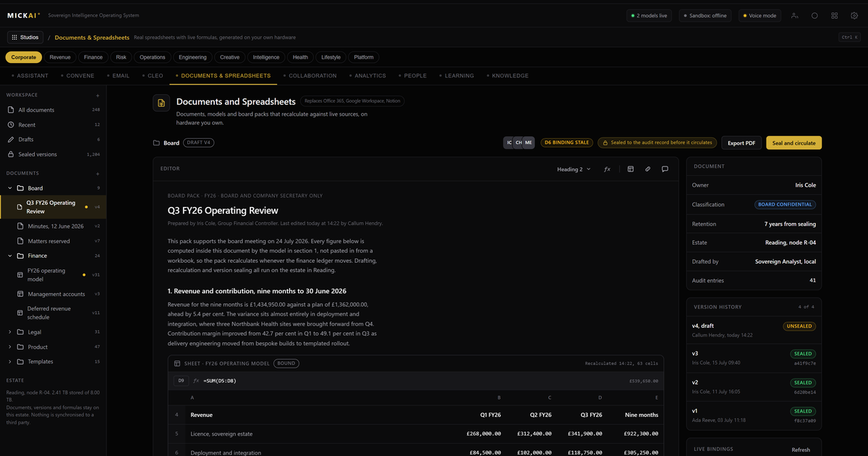Switch to the Knowledge tab
This screenshot has height=456, width=868.
point(509,75)
